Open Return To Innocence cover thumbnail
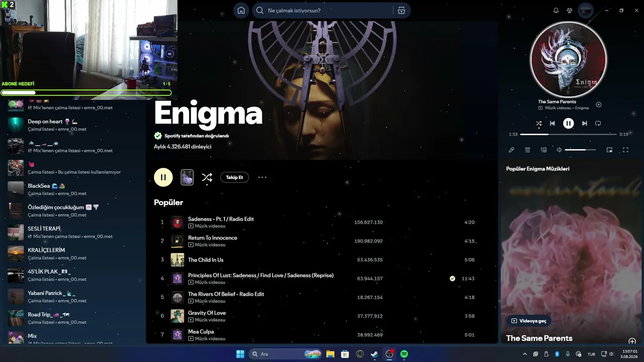This screenshot has height=362, width=644. pos(177,241)
